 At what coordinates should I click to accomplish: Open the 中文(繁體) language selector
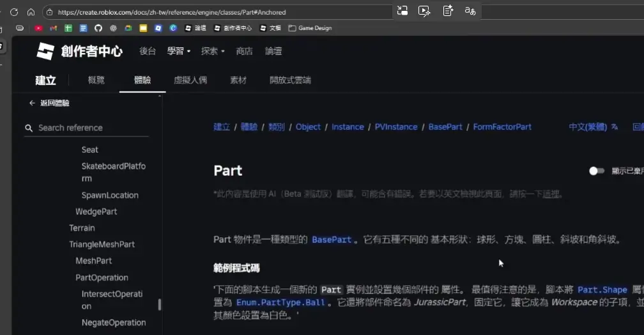pyautogui.click(x=593, y=127)
